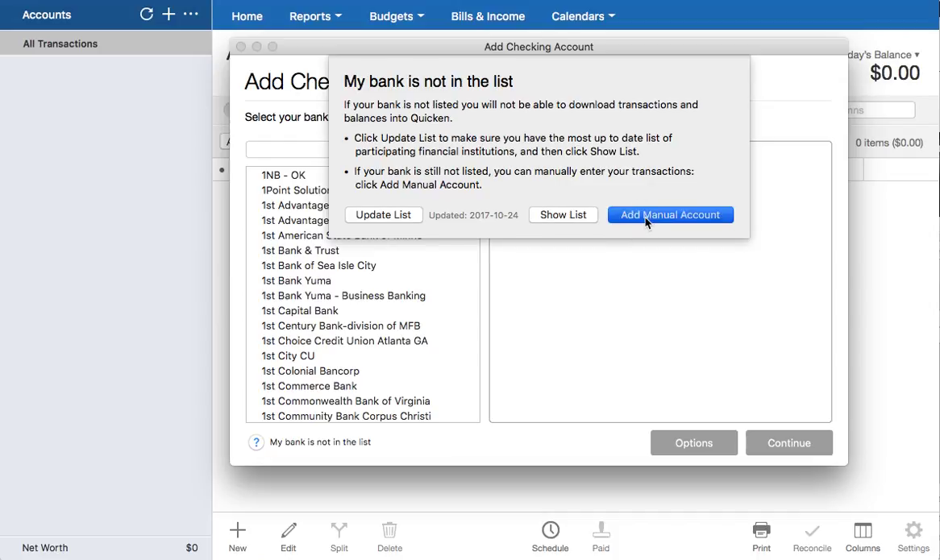Click the question mark help icon

pyautogui.click(x=256, y=442)
